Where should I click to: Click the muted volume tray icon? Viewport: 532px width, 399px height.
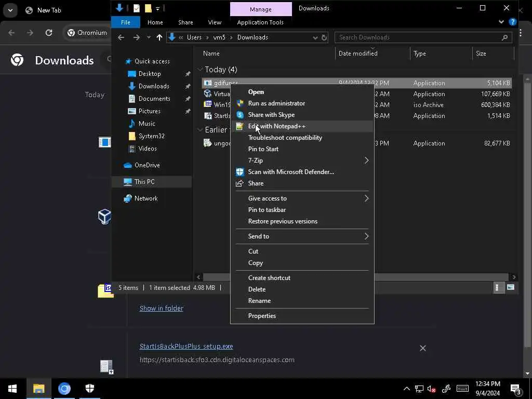pos(432,389)
